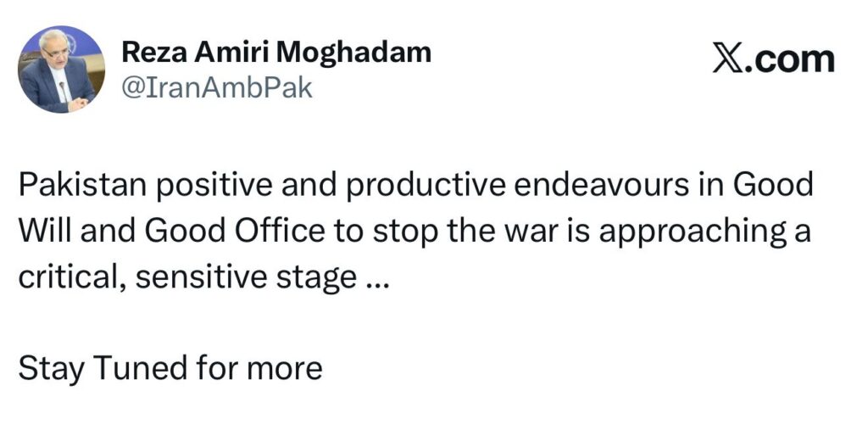868x436 pixels.
Task: Click the word 'Tuned' in last line
Action: point(140,368)
